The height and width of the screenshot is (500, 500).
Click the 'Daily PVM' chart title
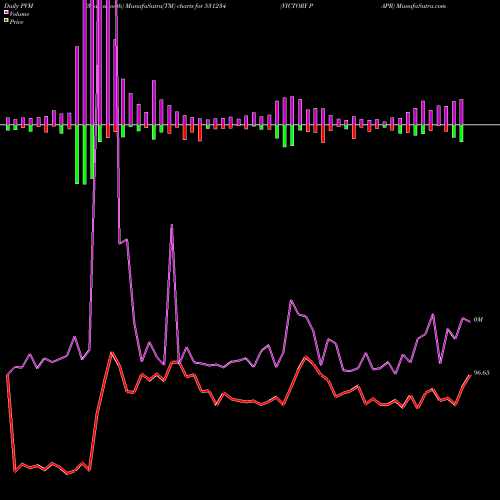[19, 6]
